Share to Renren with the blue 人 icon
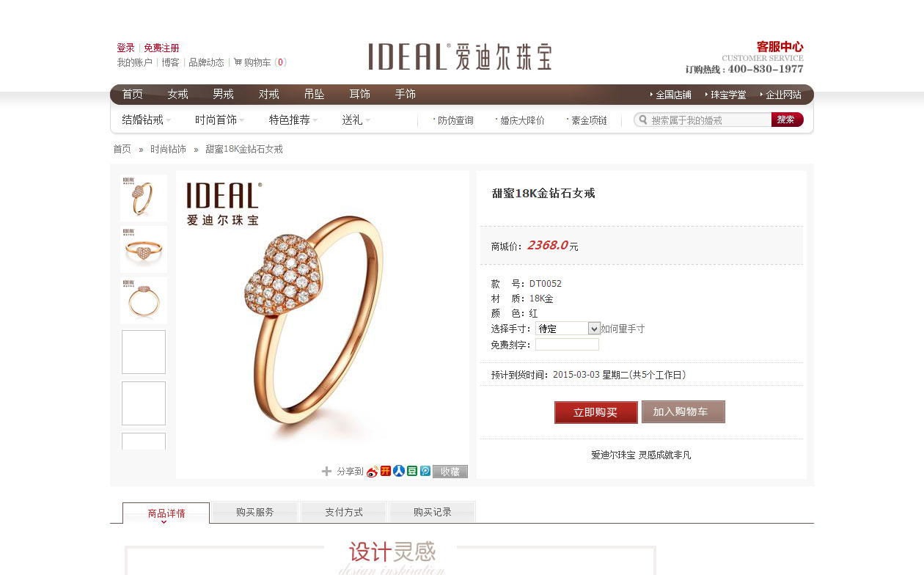Viewport: 924px width, 575px height. (399, 471)
